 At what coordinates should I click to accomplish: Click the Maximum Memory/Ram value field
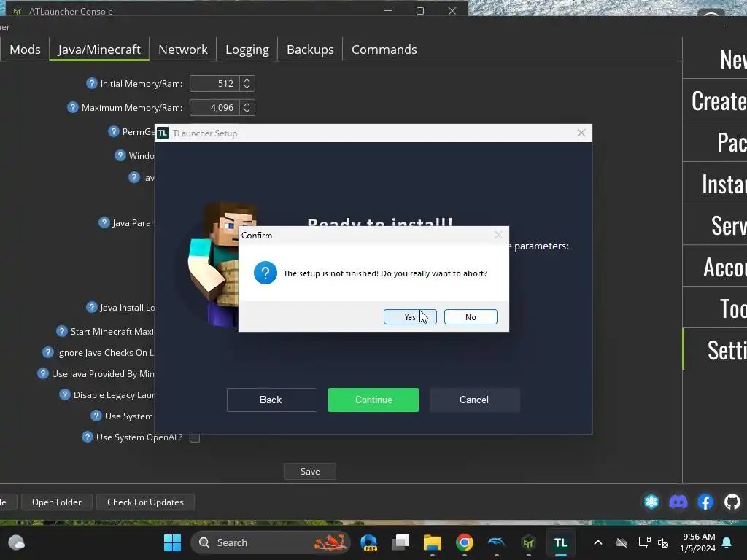click(215, 108)
